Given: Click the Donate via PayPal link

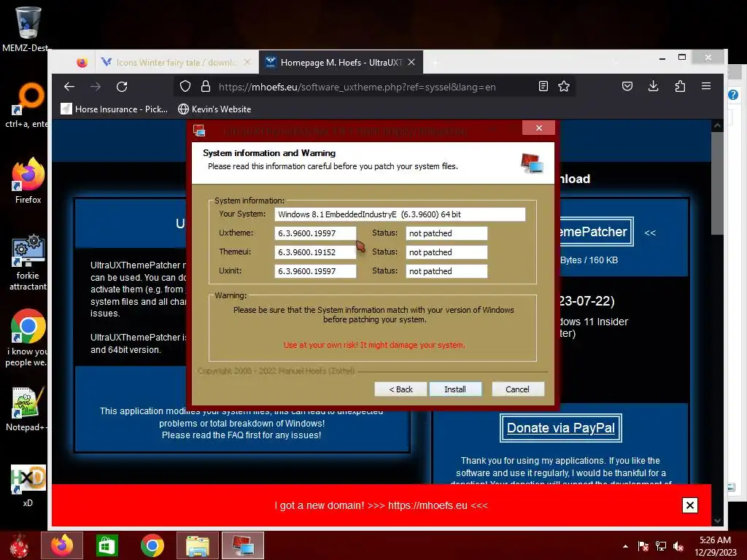Looking at the screenshot, I should click(561, 428).
